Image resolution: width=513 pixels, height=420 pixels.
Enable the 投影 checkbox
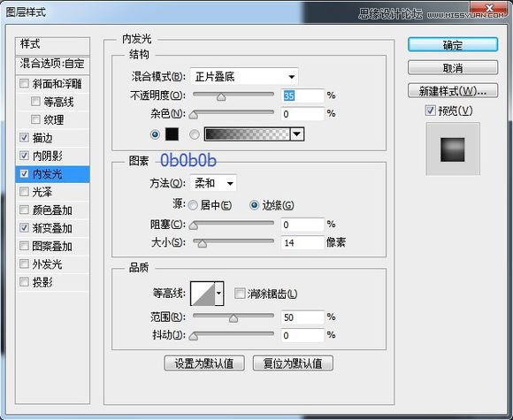(x=24, y=281)
